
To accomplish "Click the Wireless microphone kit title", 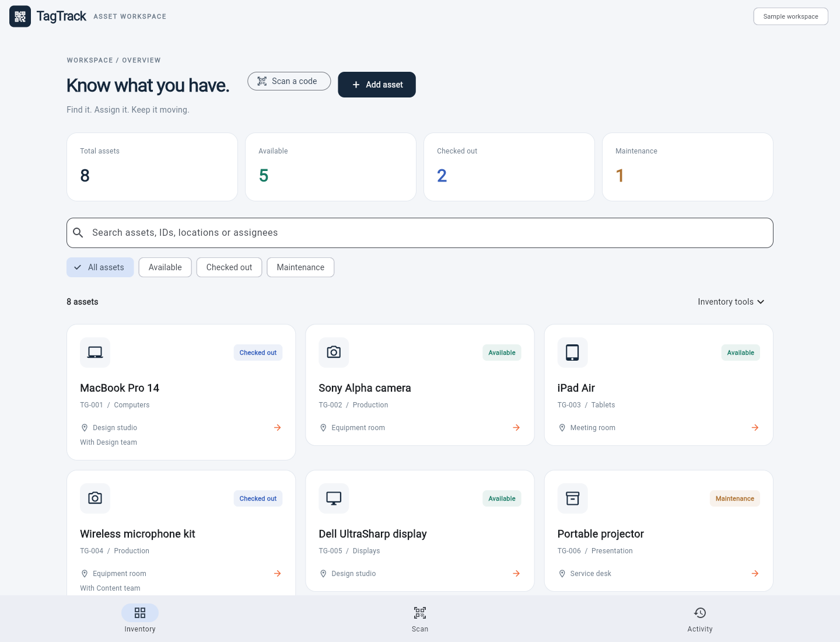I will click(138, 534).
